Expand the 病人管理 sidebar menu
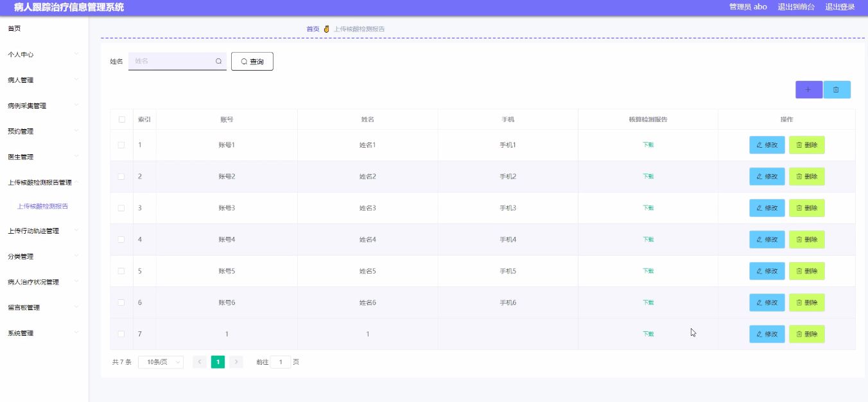Image resolution: width=868 pixels, height=402 pixels. 44,80
